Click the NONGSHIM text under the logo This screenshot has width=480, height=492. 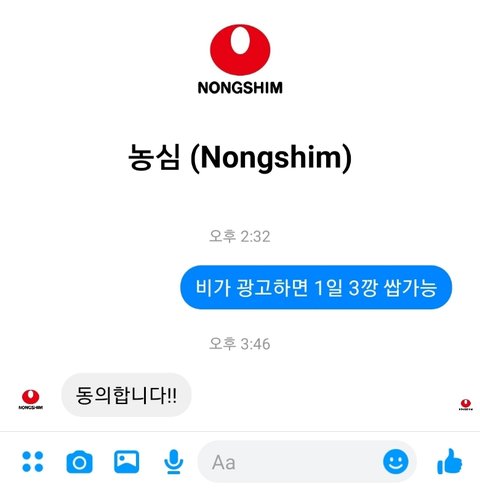240,88
